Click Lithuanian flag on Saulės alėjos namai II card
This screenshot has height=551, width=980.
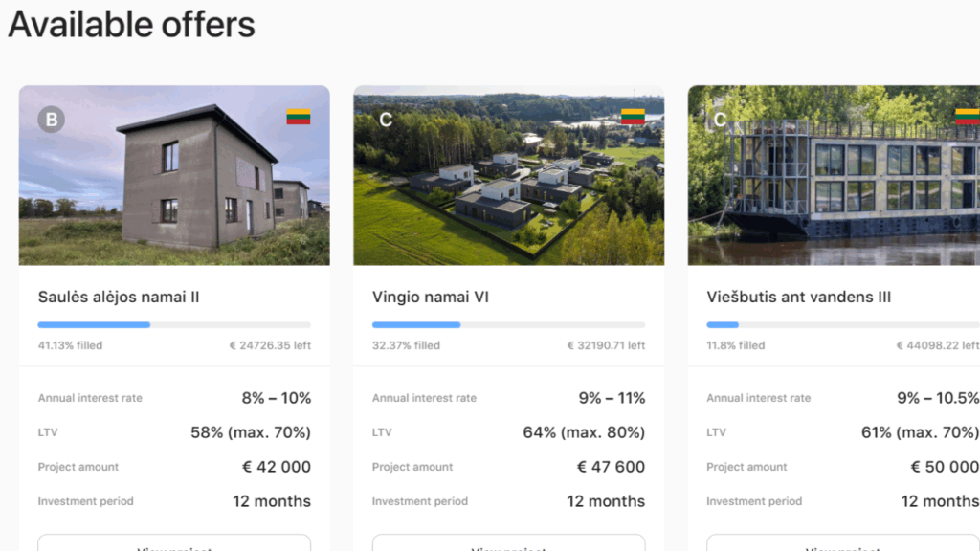299,117
